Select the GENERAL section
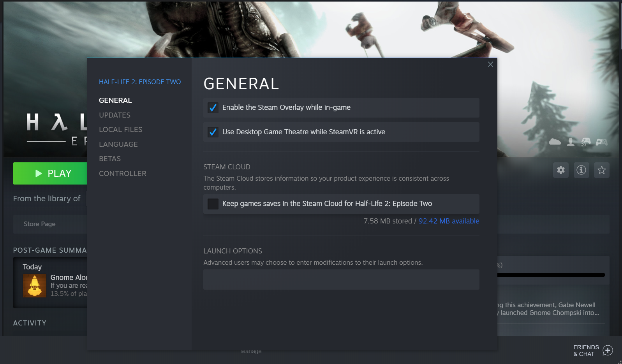Viewport: 622px width, 364px height. pyautogui.click(x=115, y=100)
